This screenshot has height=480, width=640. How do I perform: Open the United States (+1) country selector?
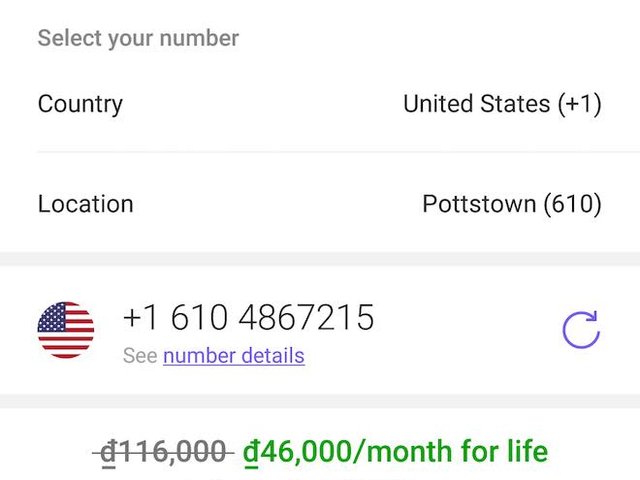(x=502, y=104)
